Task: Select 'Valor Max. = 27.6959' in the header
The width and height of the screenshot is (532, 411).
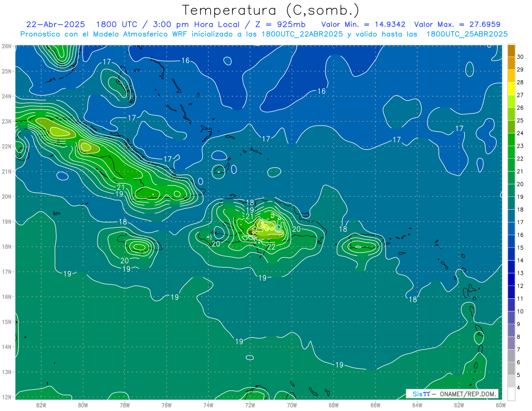Action: 458,24
